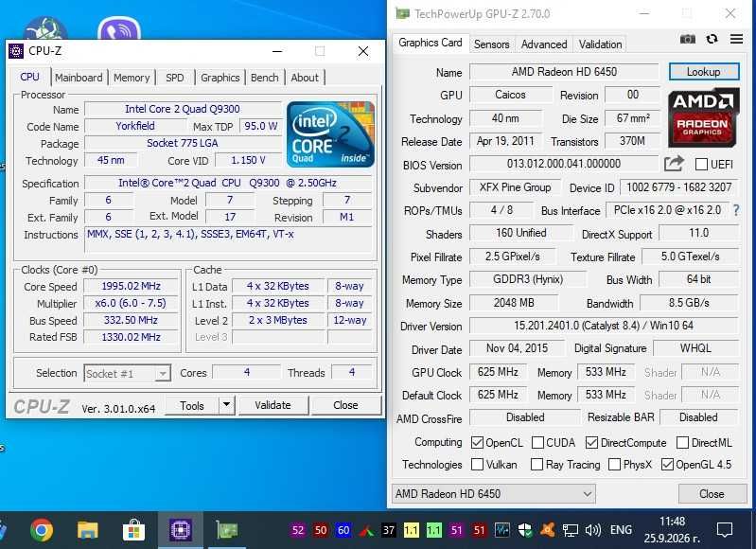Launch Microsoft Store from the taskbar

pos(133,530)
